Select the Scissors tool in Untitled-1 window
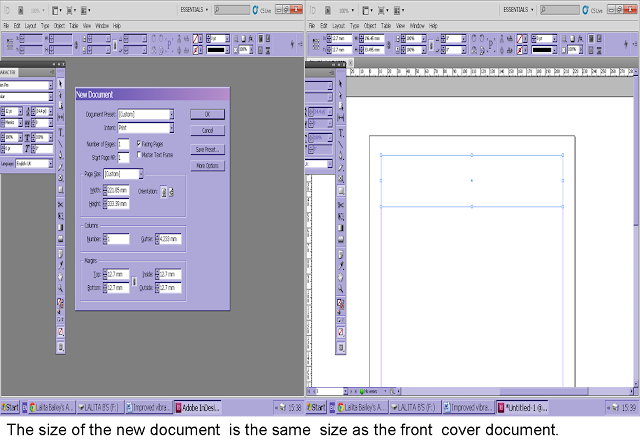Image resolution: width=640 pixels, height=442 pixels. [341, 205]
